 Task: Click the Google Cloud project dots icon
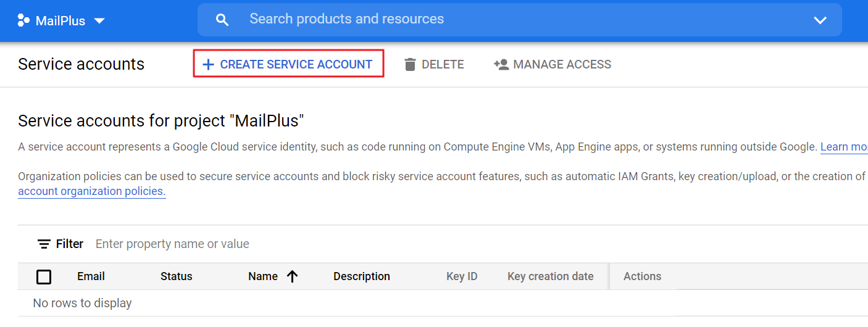tap(23, 20)
